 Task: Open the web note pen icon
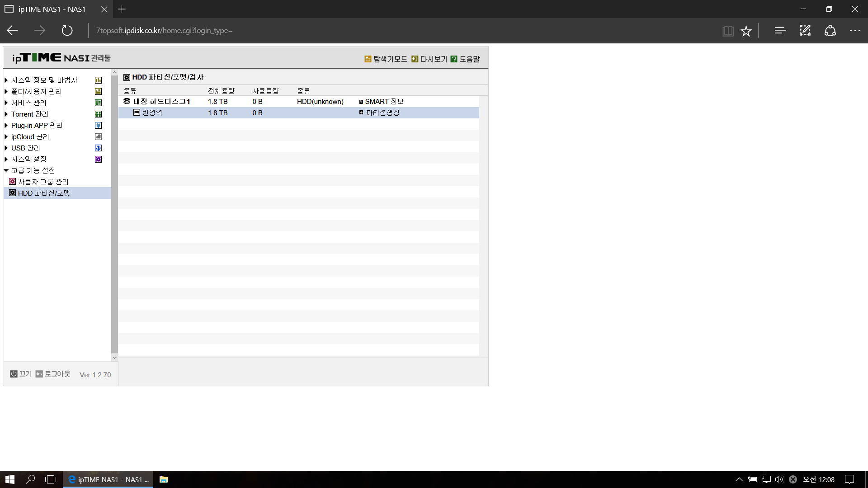point(805,31)
